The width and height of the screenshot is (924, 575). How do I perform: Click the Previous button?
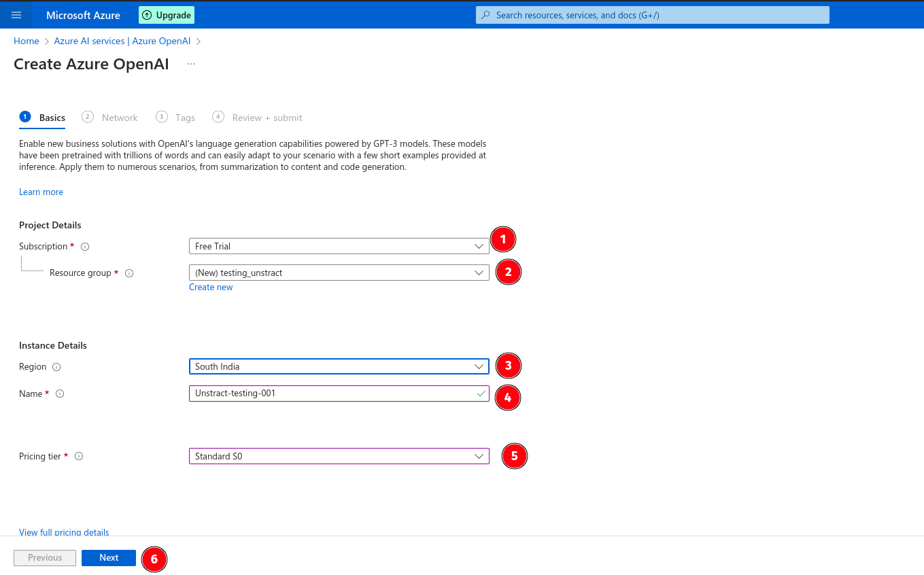pyautogui.click(x=45, y=557)
